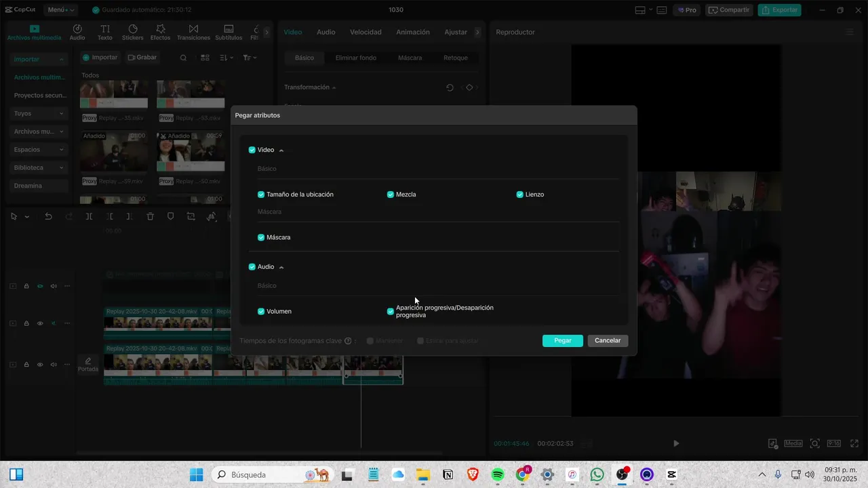
Task: Expand the Tuyos sidebar item
Action: coord(39,114)
